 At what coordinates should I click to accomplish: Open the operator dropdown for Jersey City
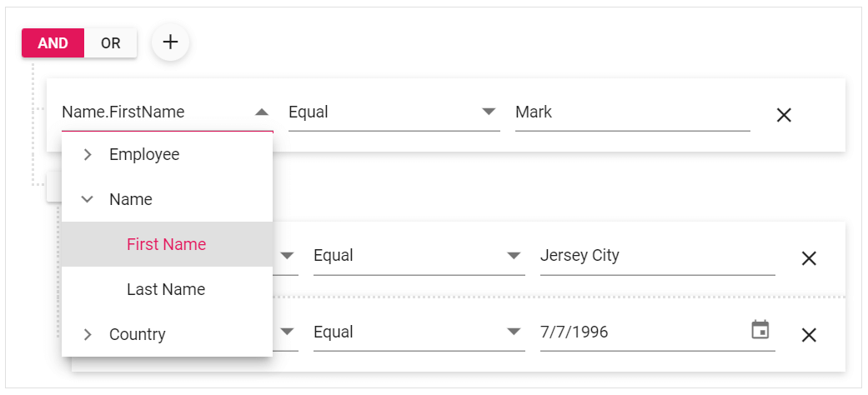[x=514, y=256]
